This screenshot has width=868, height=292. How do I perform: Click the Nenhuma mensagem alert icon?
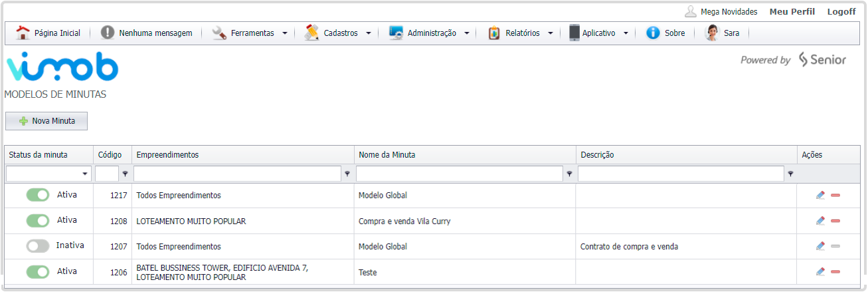click(x=108, y=33)
